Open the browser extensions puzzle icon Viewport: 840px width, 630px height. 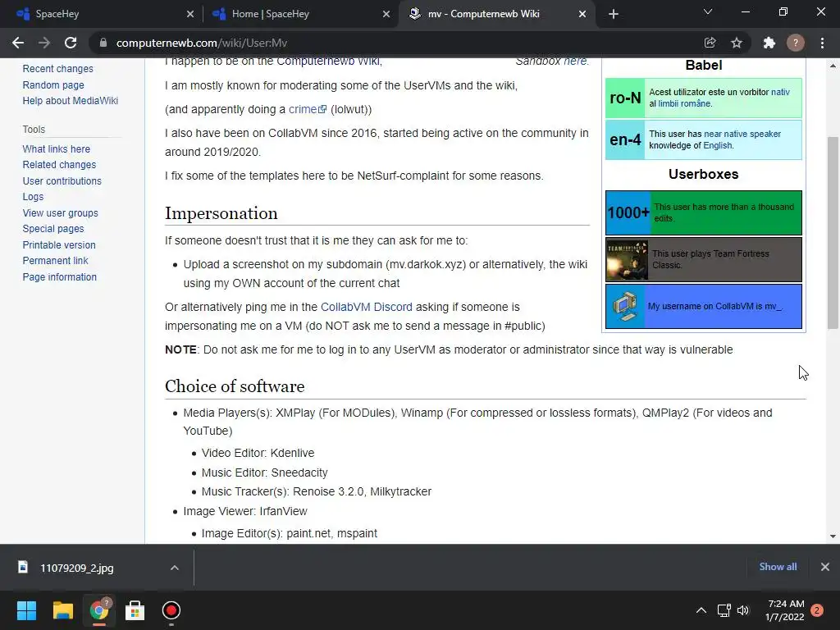[769, 43]
